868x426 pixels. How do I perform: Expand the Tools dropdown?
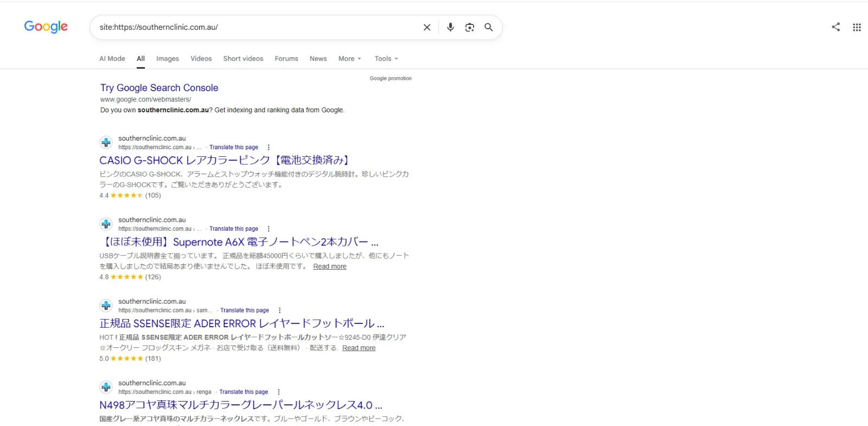386,59
